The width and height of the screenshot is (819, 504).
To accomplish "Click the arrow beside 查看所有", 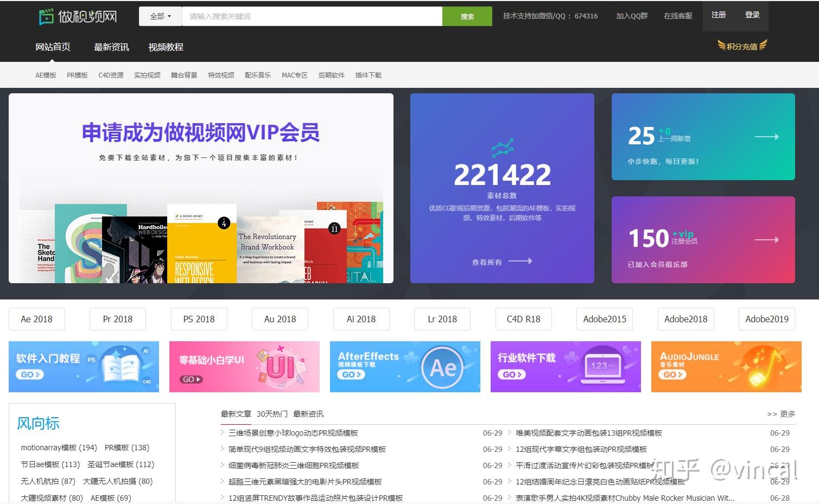I will click(x=520, y=261).
